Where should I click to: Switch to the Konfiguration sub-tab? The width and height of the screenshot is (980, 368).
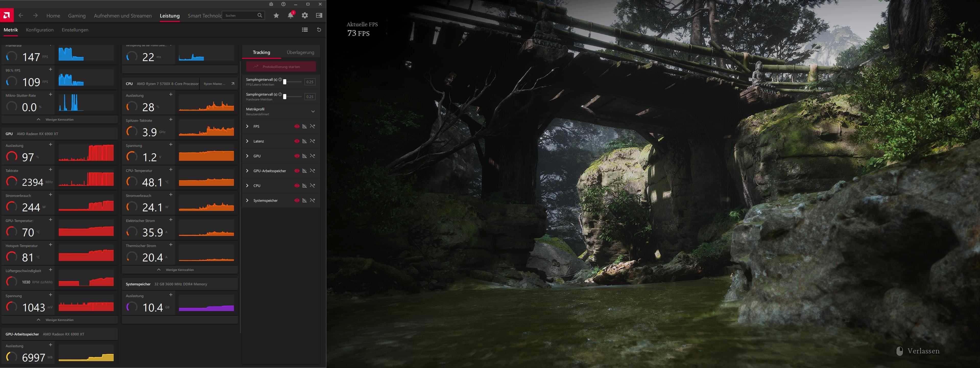(x=40, y=30)
